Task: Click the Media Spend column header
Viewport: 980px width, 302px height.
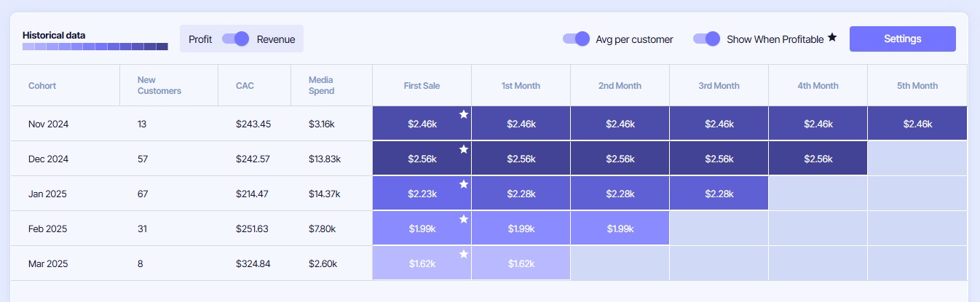Action: (x=322, y=86)
